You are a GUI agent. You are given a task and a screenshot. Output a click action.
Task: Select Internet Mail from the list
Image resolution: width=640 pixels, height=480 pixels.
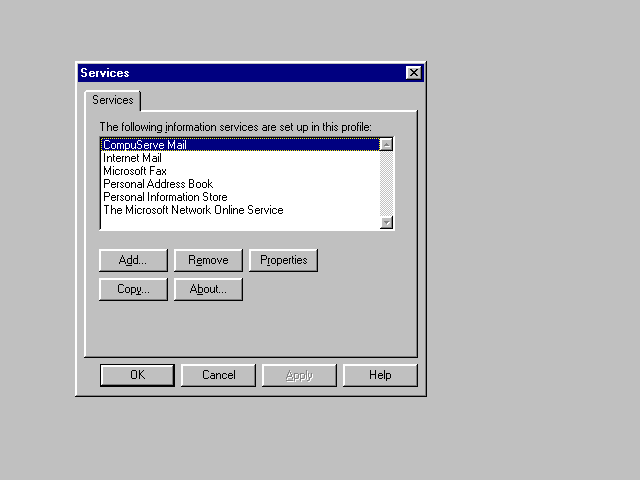(132, 158)
